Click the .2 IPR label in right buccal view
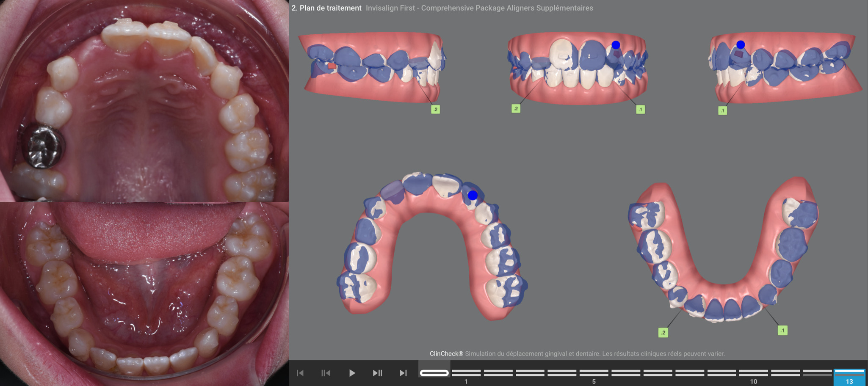 [435, 109]
